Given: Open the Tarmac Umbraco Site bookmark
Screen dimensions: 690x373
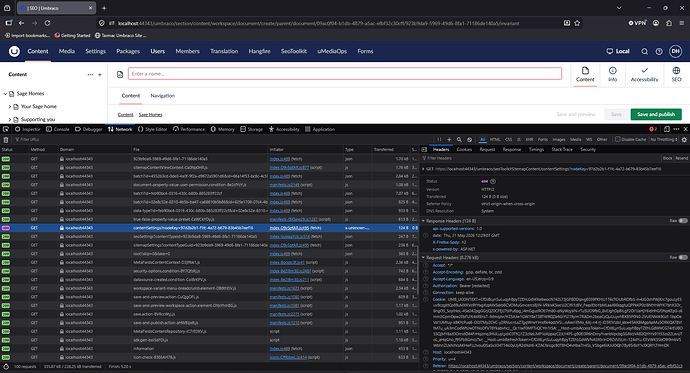Looking at the screenshot, I should pyautogui.click(x=120, y=35).
